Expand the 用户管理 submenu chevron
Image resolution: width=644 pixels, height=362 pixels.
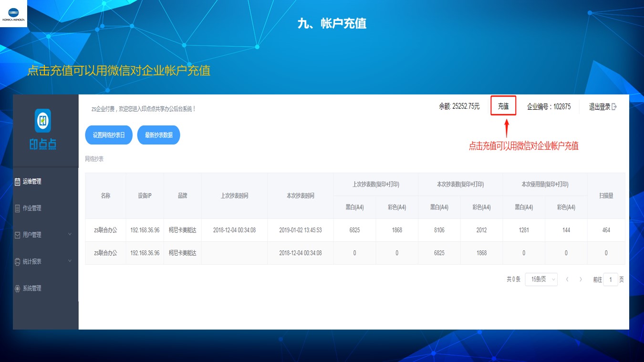[x=70, y=234]
